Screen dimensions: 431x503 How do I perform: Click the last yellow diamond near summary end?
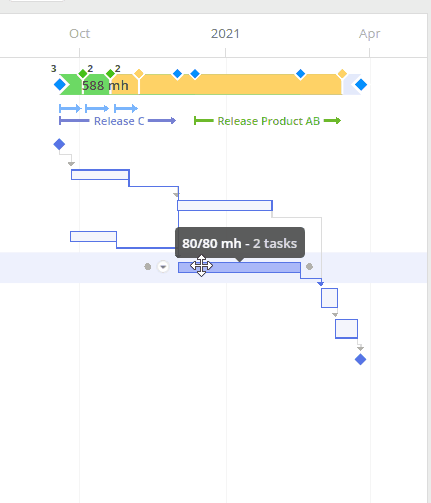[x=342, y=74]
